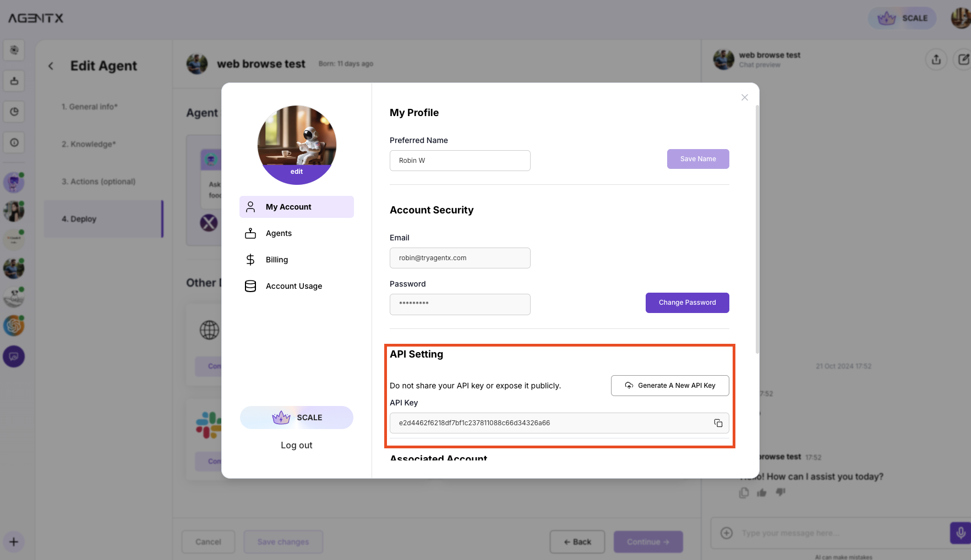Image resolution: width=971 pixels, height=560 pixels.
Task: Close the profile dialog
Action: point(744,97)
